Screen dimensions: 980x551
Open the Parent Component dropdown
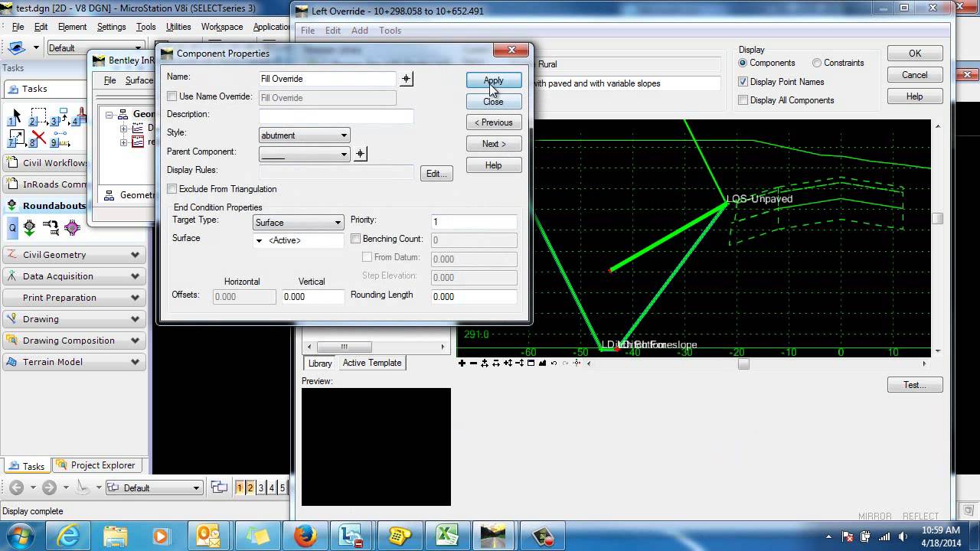point(304,154)
